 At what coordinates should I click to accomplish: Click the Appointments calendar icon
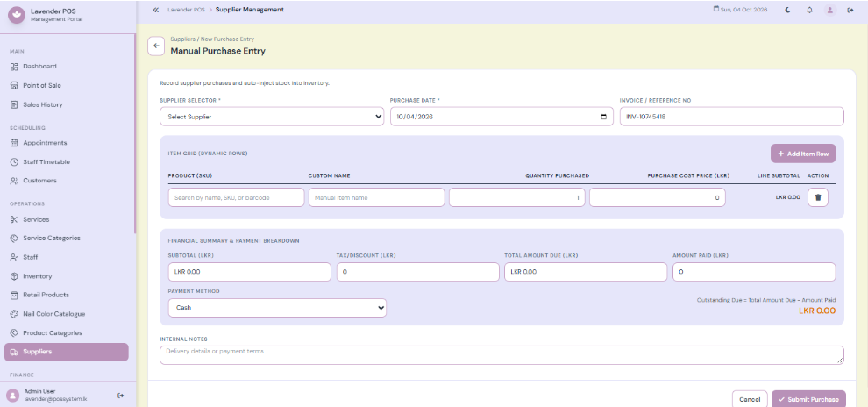point(14,143)
